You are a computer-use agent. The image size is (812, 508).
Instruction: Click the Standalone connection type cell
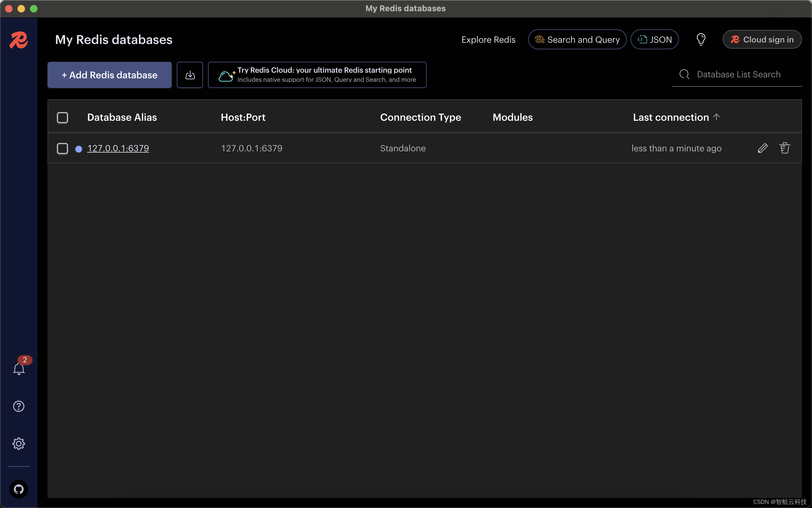[403, 148]
